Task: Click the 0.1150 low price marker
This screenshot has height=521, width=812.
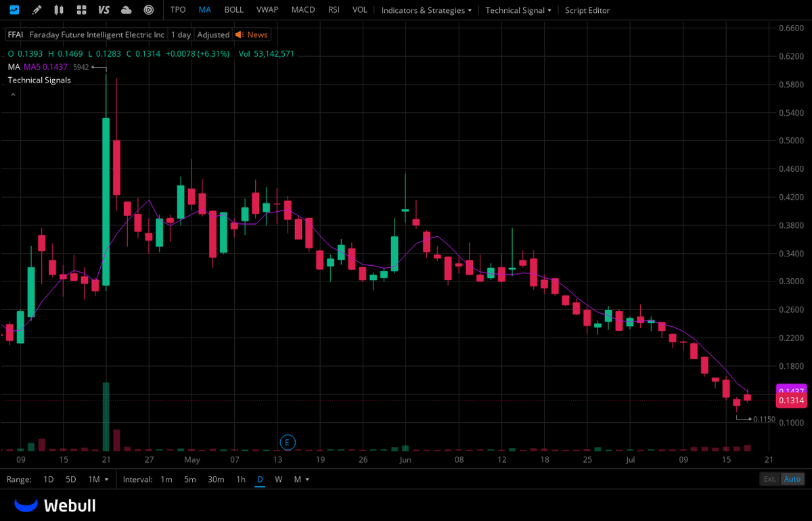Action: [764, 420]
